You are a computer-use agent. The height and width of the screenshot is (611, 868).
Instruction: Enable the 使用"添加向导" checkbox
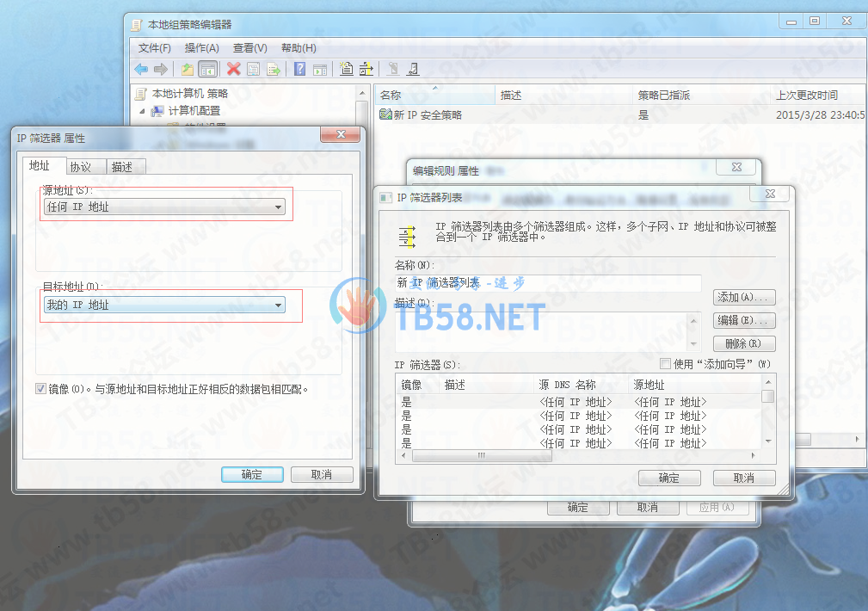[x=665, y=364]
